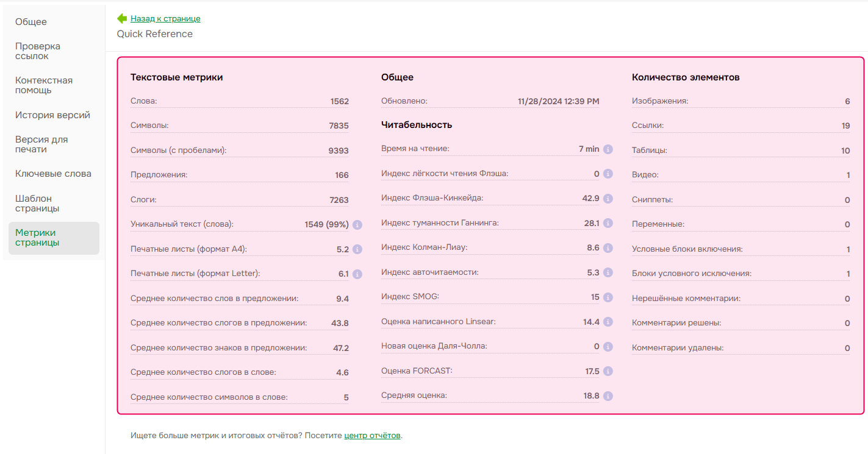The width and height of the screenshot is (868, 454).
Task: Click info icon next to Уникальный текст
Action: [x=357, y=224]
